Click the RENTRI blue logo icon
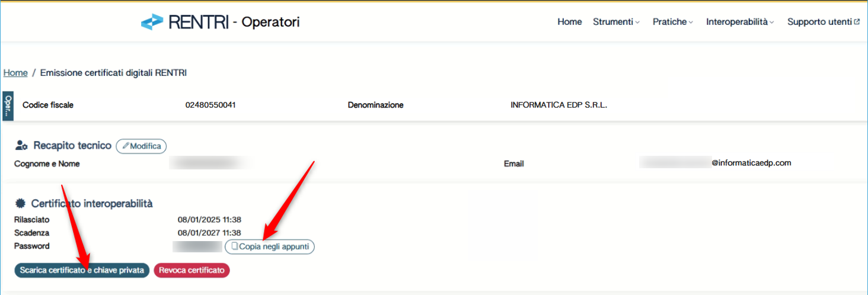868x295 pixels. click(152, 22)
